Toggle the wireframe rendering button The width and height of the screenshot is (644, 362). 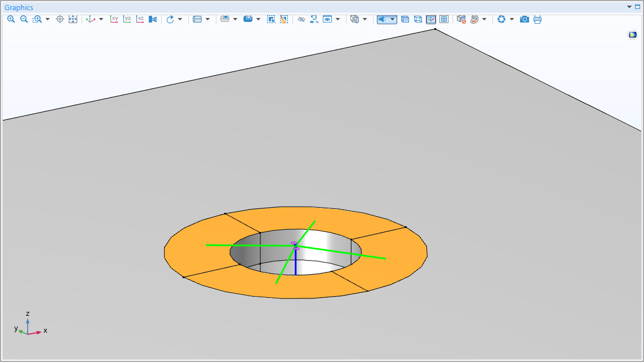418,19
